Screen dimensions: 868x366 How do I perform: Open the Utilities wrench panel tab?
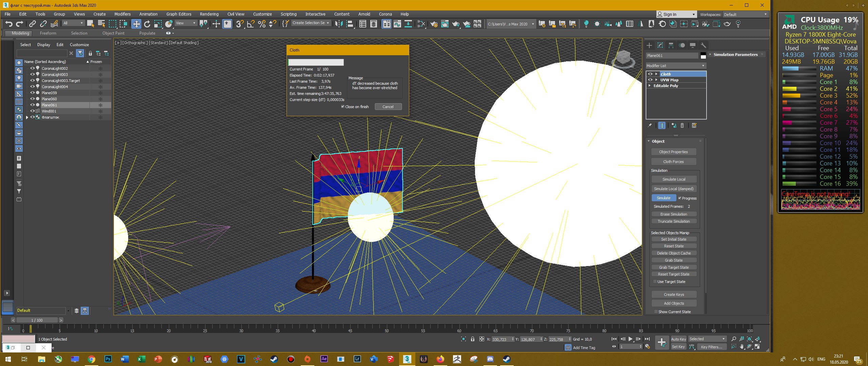coord(704,45)
